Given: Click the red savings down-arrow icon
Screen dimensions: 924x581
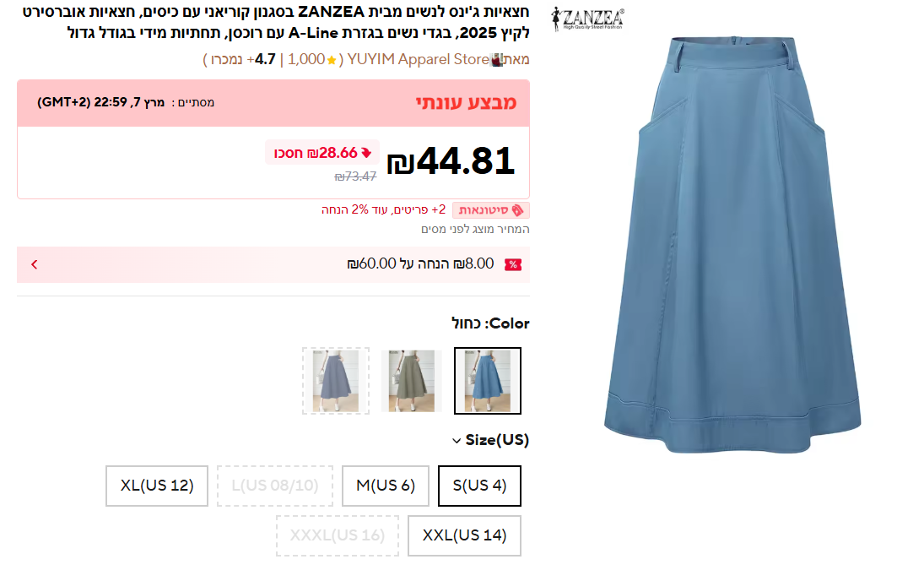Looking at the screenshot, I should (x=366, y=154).
